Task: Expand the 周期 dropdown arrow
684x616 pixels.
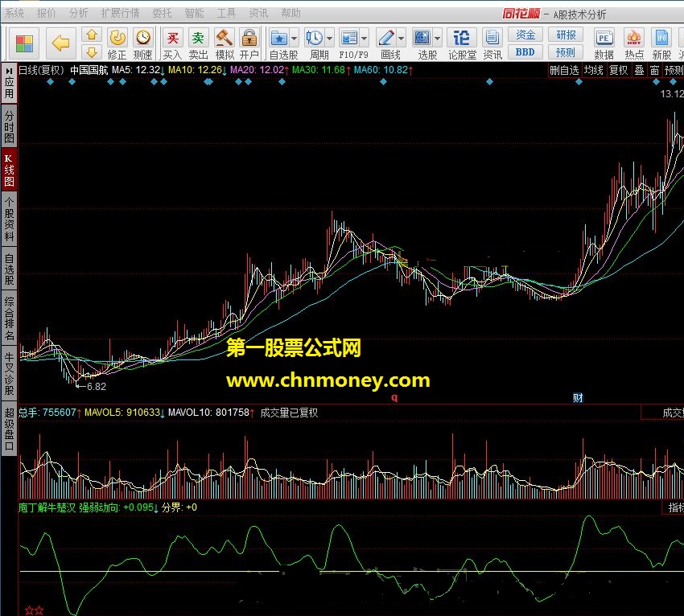Action: [x=329, y=39]
